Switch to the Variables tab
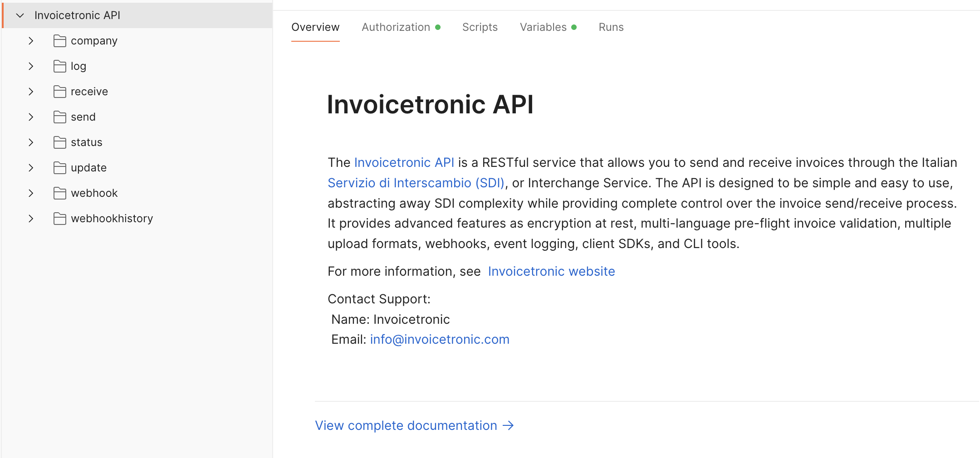This screenshot has width=980, height=458. (543, 27)
